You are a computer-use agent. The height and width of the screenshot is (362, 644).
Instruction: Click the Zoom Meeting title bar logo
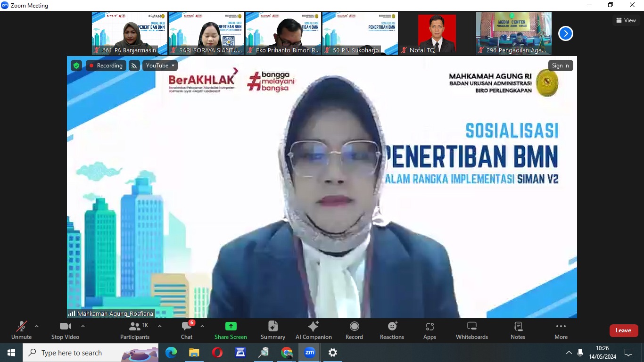(5, 5)
